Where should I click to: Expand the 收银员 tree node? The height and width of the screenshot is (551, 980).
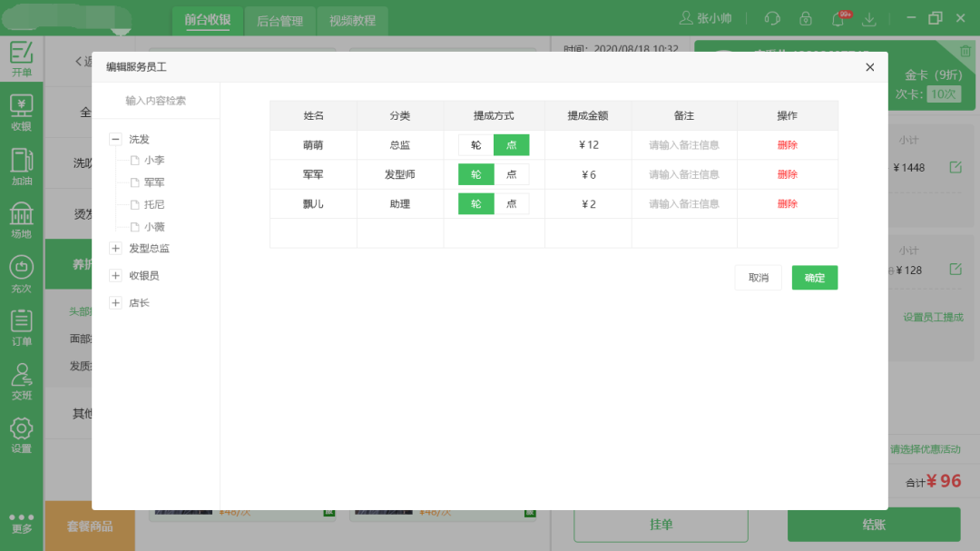coord(115,275)
